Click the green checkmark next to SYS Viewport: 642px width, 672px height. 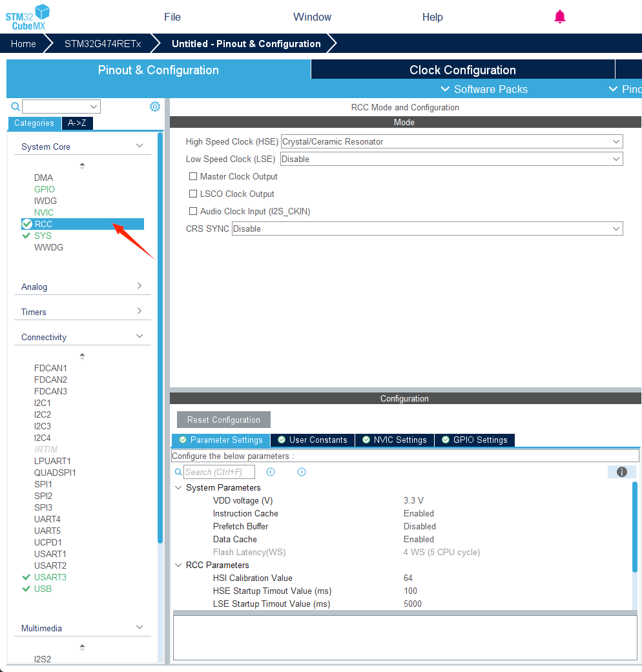26,236
